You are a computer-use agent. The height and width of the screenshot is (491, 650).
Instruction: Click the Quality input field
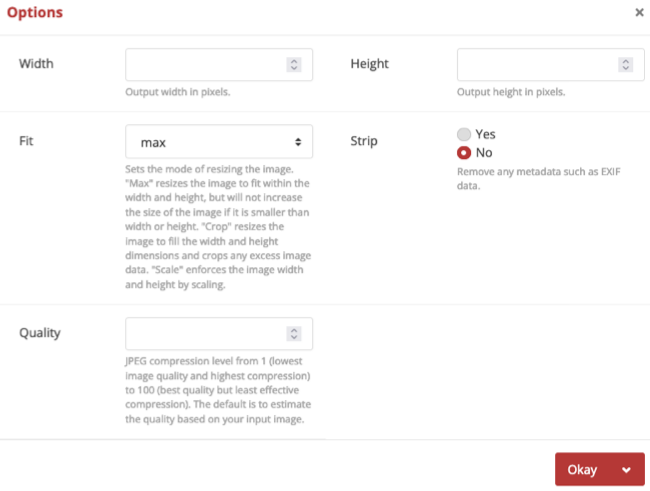click(x=205, y=333)
